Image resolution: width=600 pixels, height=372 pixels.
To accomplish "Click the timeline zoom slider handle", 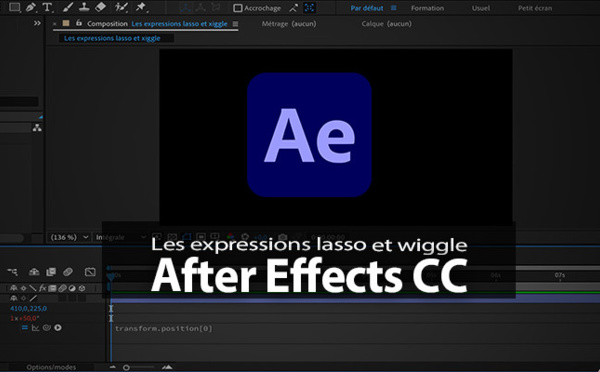I will click(126, 367).
